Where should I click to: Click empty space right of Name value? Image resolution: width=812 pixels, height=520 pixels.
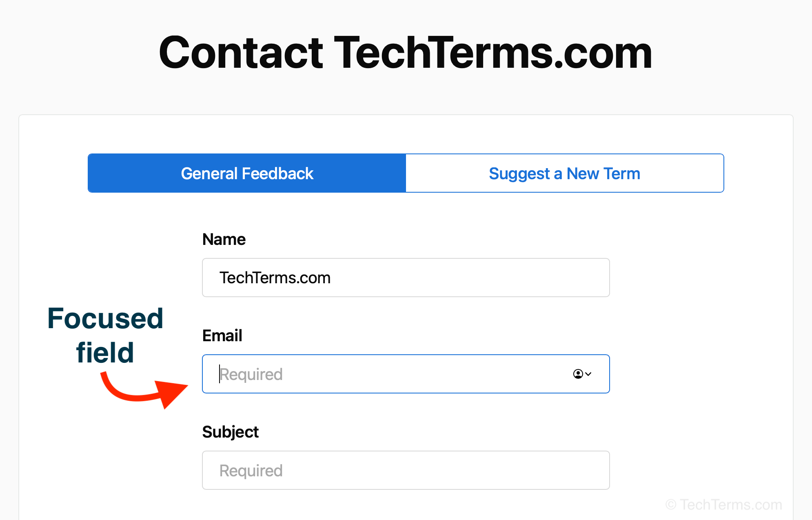[x=469, y=278]
